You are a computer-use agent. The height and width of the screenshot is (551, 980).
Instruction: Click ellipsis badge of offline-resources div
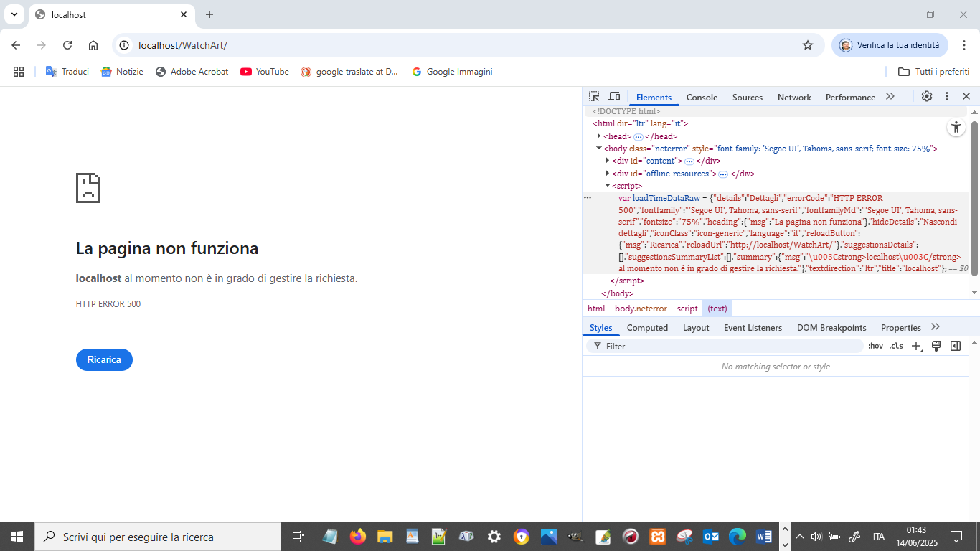tap(723, 174)
